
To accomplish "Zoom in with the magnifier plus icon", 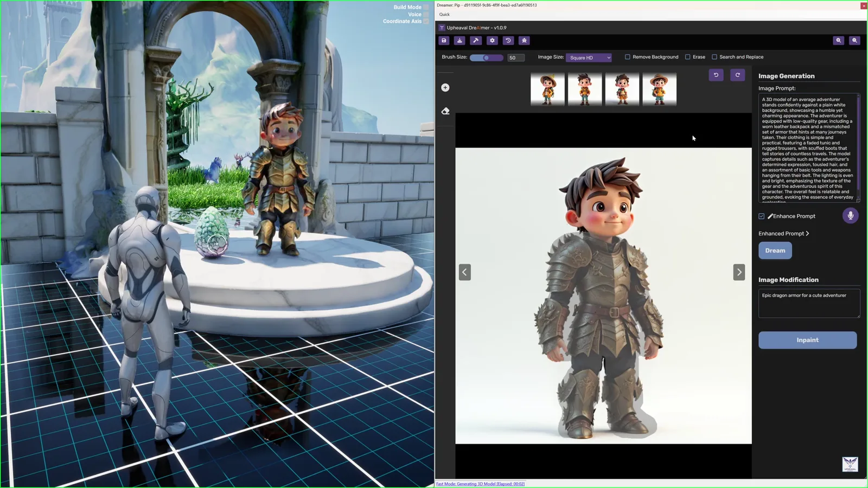I will (x=839, y=41).
